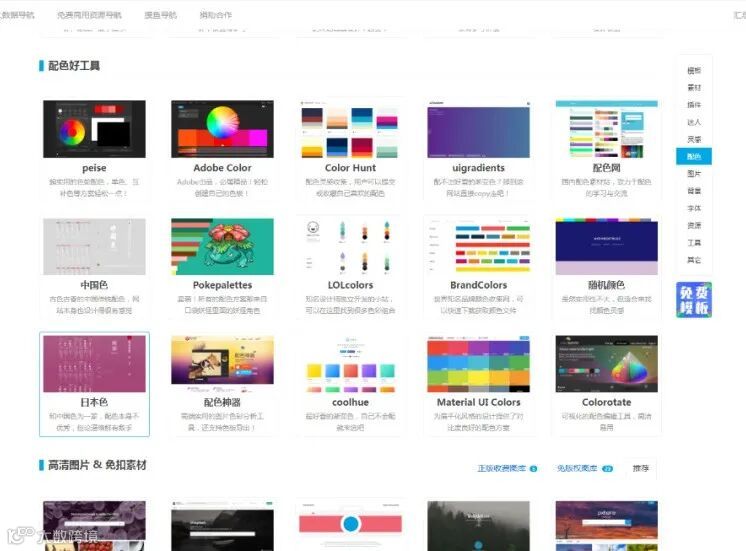The image size is (746, 551).
Task: Click the coolhue title link
Action: 350,403
